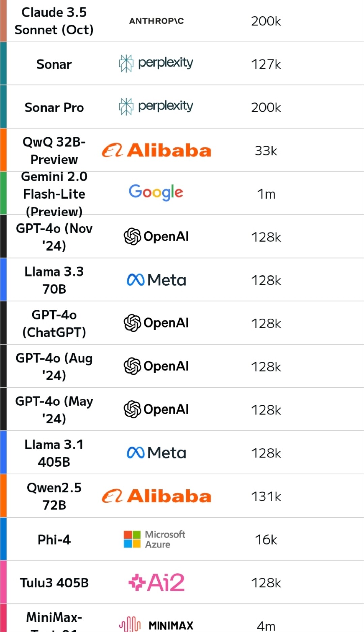The image size is (364, 632).
Task: Click the green color bar beside Gemini 2.0 Flash-Lite
Action: [x=3, y=193]
